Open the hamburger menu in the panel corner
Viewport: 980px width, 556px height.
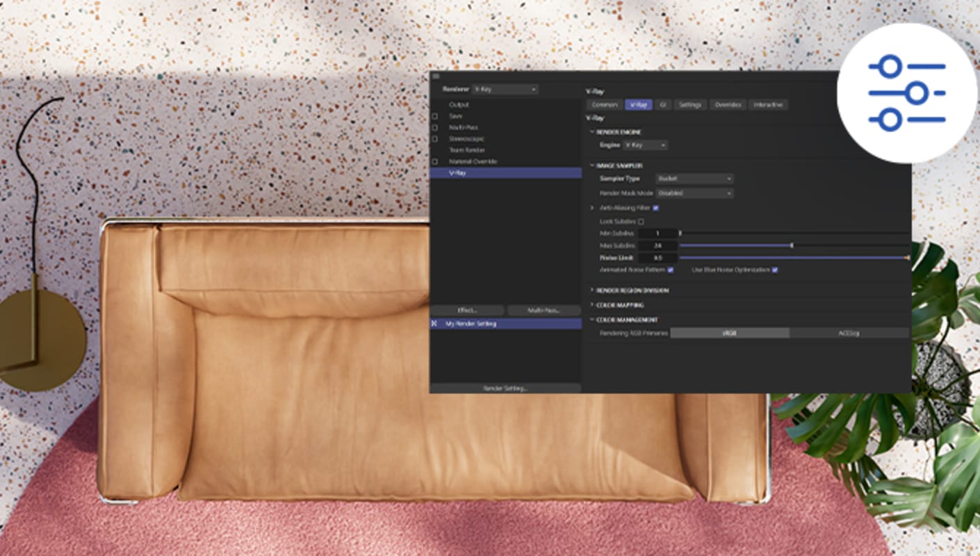[x=436, y=76]
